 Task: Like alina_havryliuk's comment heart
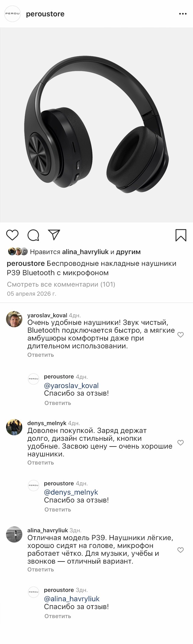point(180,550)
